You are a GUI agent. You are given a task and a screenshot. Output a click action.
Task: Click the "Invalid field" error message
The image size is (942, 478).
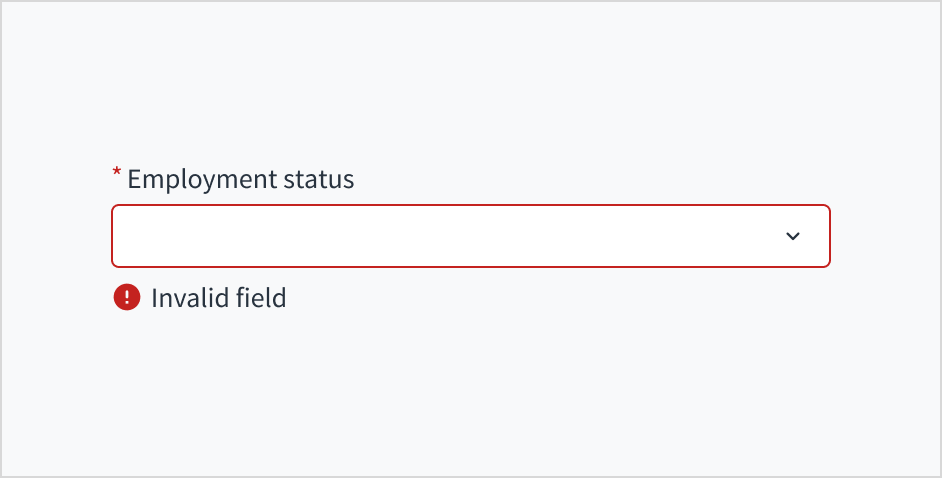click(x=218, y=297)
